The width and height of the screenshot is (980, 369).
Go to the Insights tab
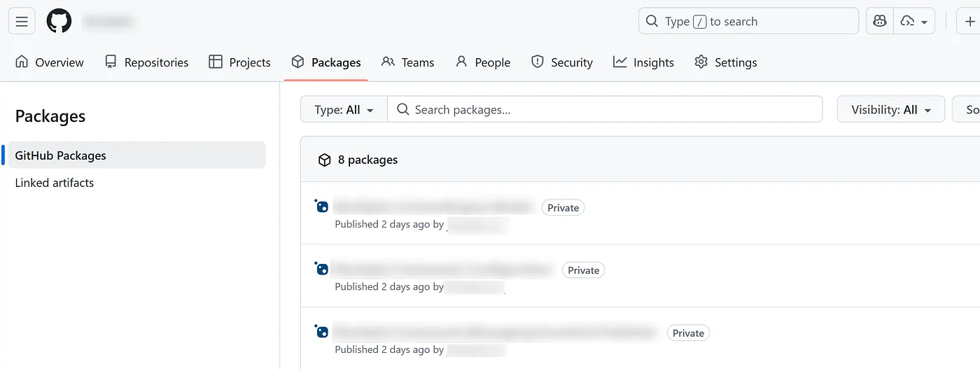coord(643,62)
